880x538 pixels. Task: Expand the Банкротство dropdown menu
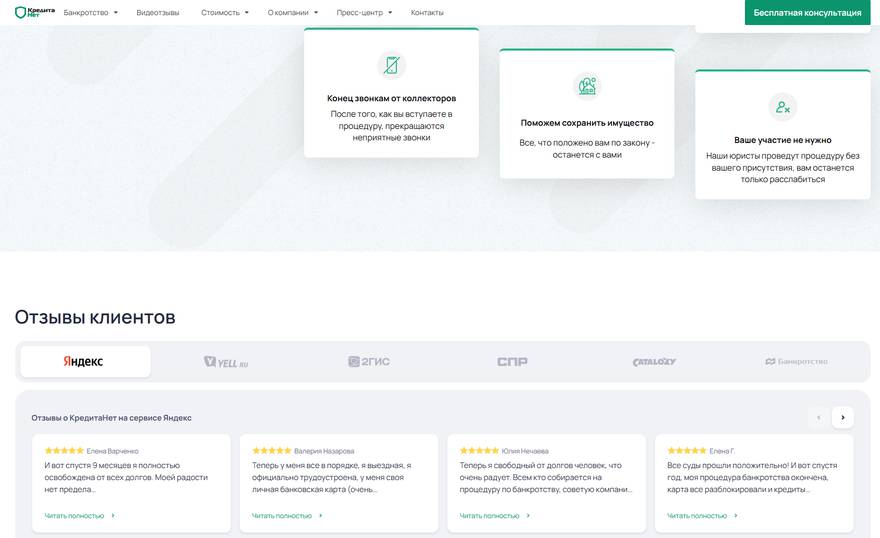tap(90, 13)
